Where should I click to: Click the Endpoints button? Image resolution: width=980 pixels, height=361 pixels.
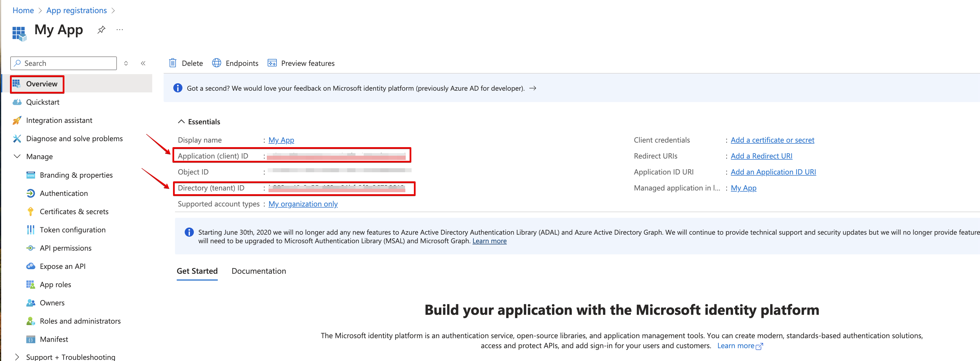click(x=235, y=63)
